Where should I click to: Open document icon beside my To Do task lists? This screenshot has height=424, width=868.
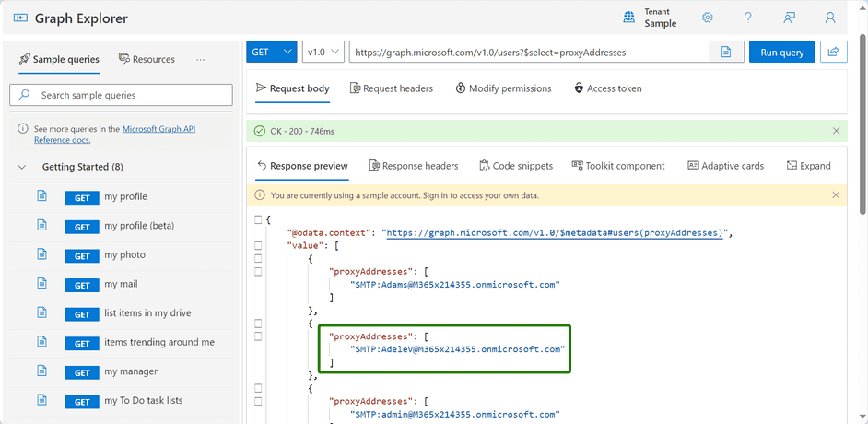(x=42, y=400)
